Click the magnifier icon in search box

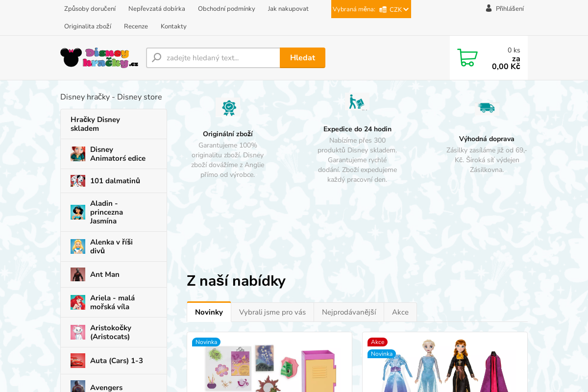pos(157,58)
